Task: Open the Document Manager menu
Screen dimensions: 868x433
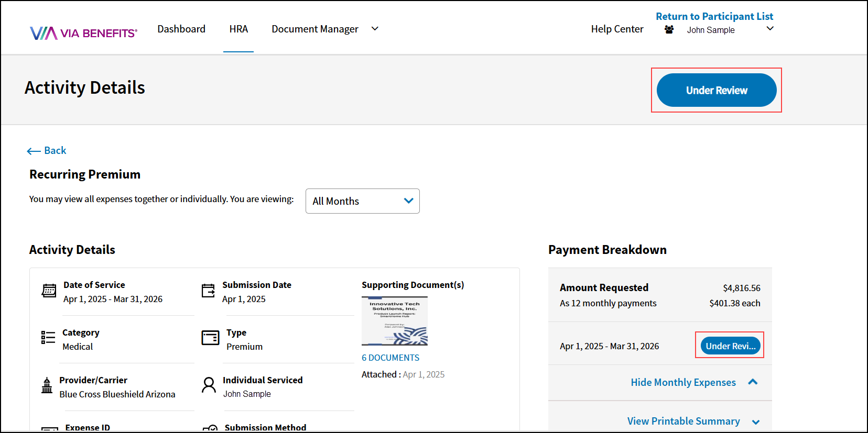Action: click(x=315, y=29)
